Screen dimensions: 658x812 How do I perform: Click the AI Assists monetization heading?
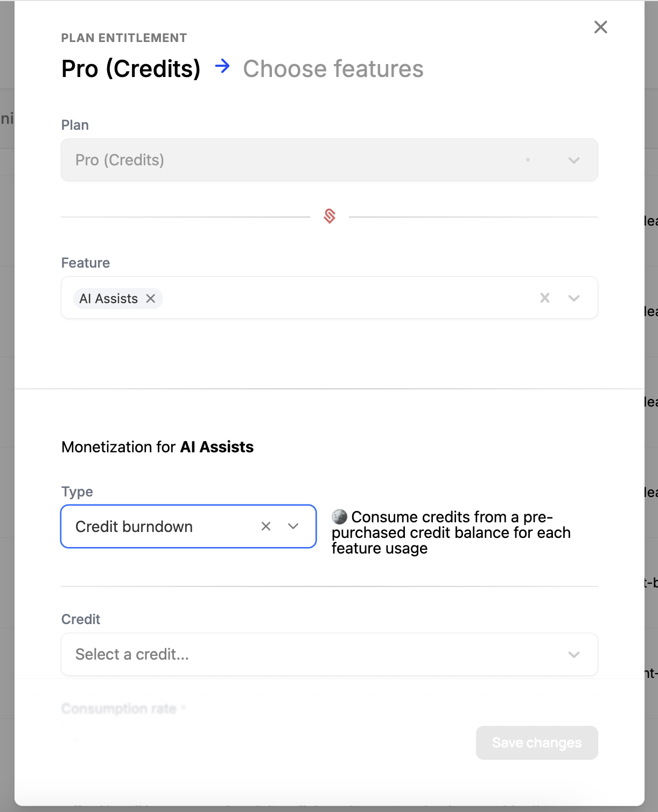click(x=157, y=447)
